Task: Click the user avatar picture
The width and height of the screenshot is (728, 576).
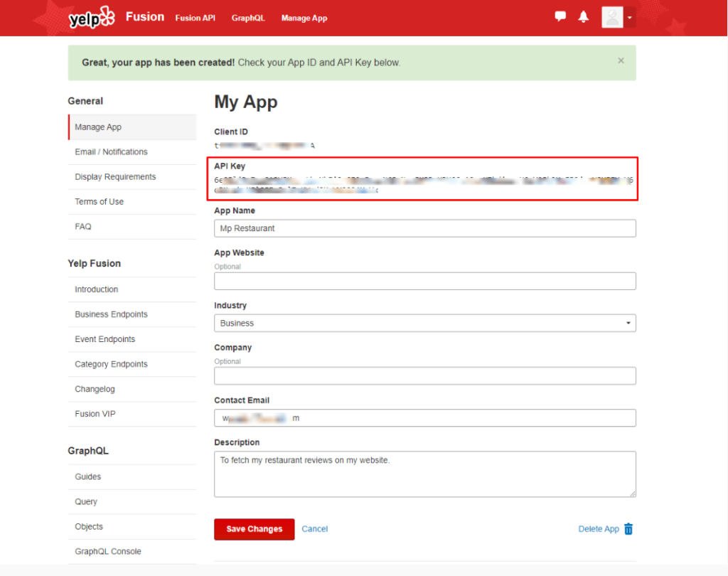Action: (x=612, y=18)
